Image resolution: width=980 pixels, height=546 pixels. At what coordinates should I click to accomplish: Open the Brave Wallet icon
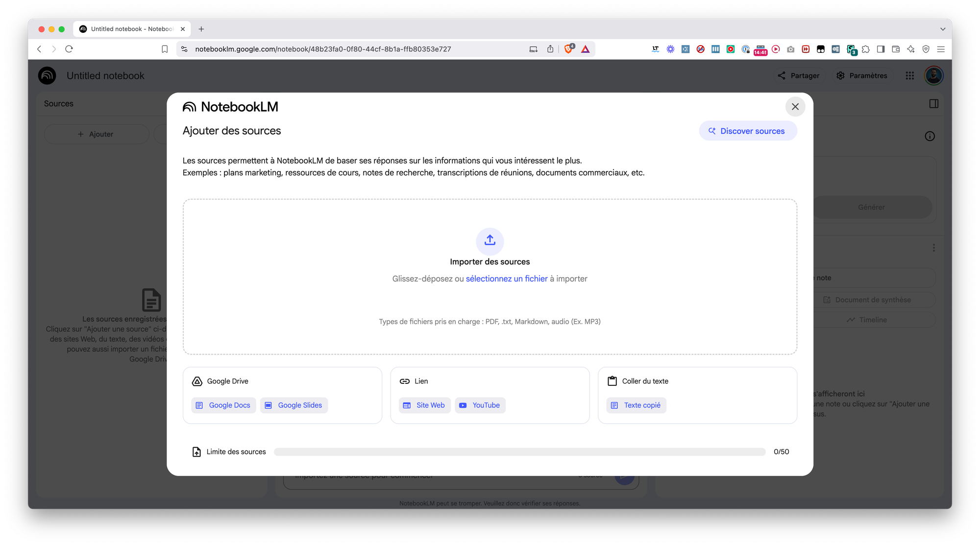coord(896,49)
